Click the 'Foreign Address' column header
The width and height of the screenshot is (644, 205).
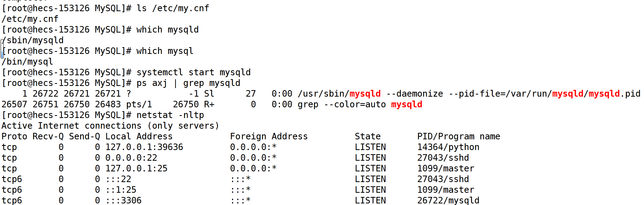[x=269, y=136]
